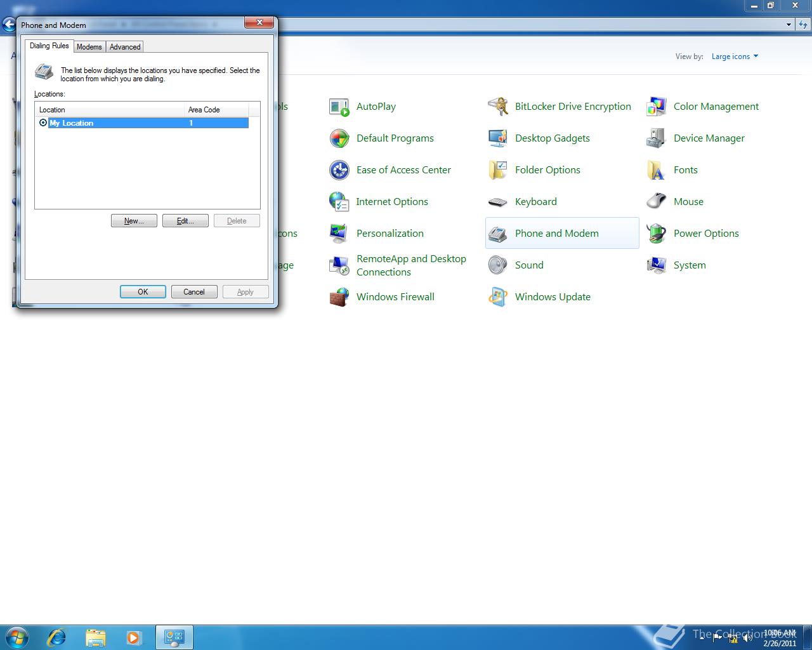The width and height of the screenshot is (812, 650).
Task: Click the Edit... button
Action: click(x=185, y=221)
